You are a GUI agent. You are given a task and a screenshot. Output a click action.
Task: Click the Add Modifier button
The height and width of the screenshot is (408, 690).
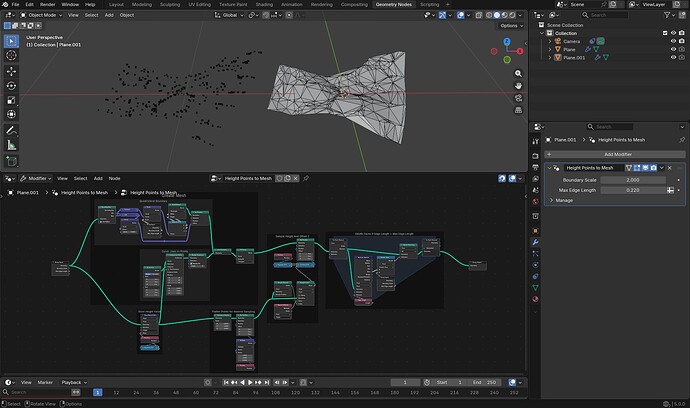tap(615, 154)
